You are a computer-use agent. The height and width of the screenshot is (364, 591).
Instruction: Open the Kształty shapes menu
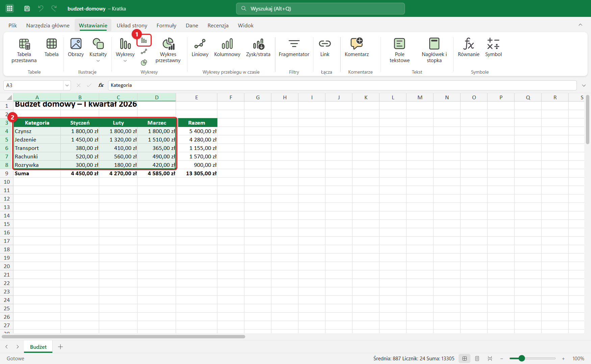tap(98, 50)
